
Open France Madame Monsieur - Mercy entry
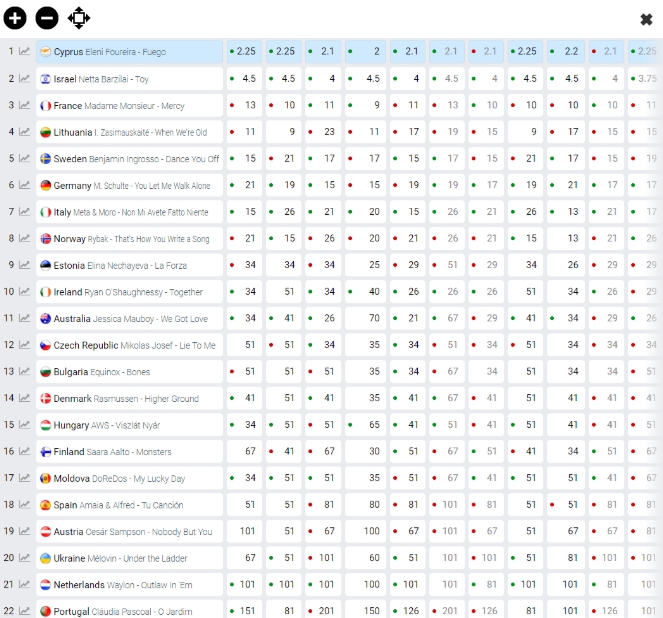129,105
